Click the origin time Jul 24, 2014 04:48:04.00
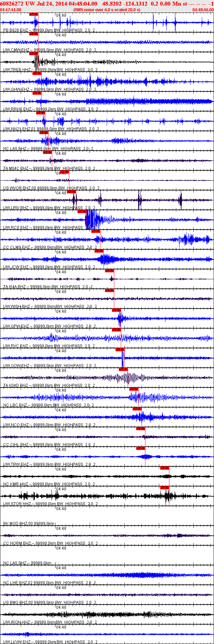 pyautogui.click(x=67, y=4)
